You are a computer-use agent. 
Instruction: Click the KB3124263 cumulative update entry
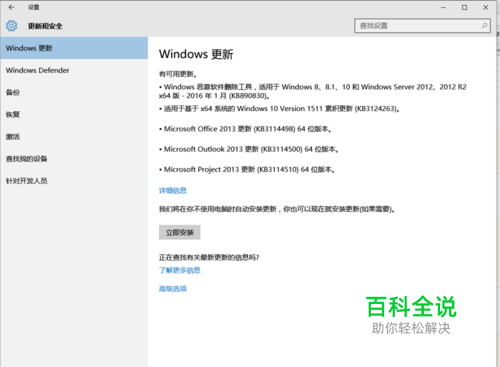pyautogui.click(x=279, y=109)
